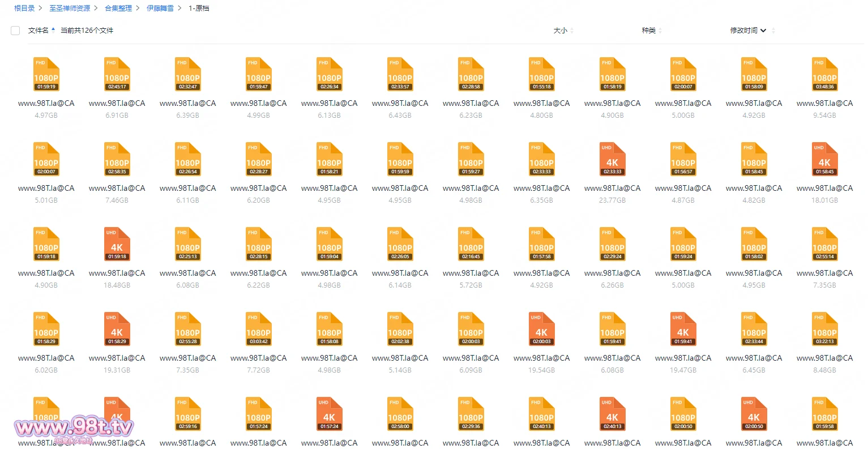Open the 1080P file with duration 03:48:36

824,75
